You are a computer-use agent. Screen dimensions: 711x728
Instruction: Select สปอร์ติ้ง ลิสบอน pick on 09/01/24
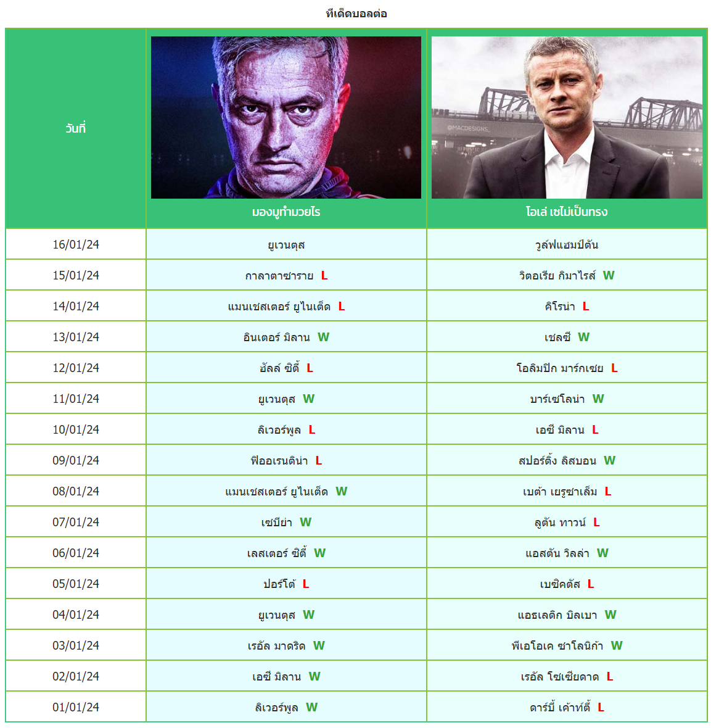pos(557,461)
